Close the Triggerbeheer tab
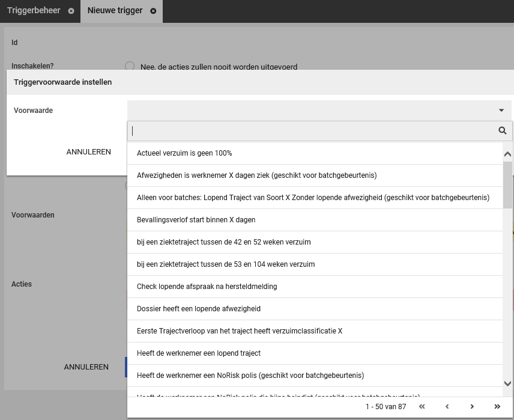 pos(71,11)
